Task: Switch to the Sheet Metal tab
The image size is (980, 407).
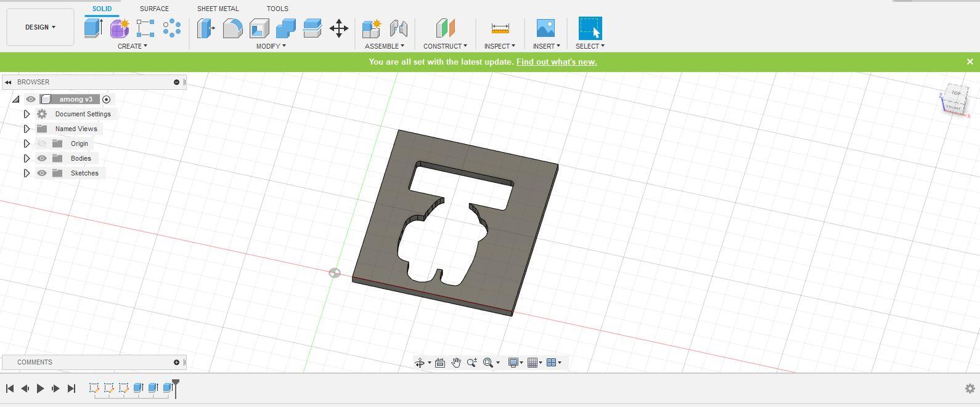Action: [x=218, y=9]
